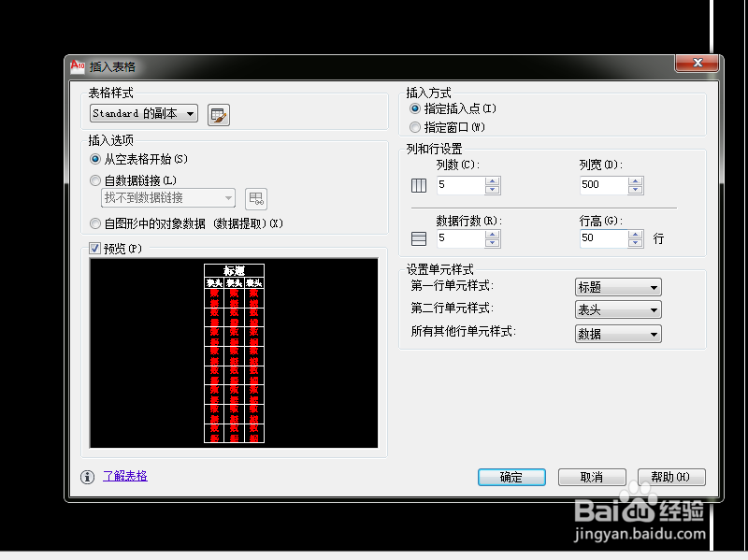
Task: Click the 行高 input field showing 50
Action: coord(604,238)
